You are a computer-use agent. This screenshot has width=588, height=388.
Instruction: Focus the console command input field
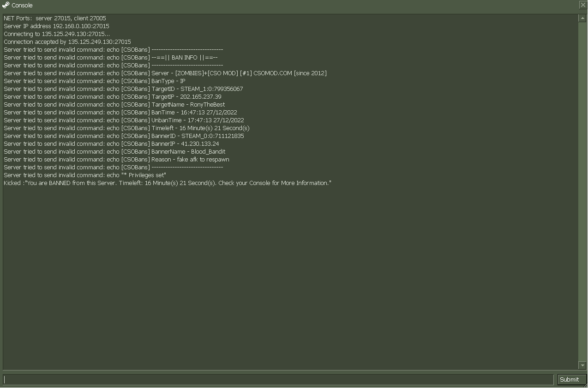point(278,379)
